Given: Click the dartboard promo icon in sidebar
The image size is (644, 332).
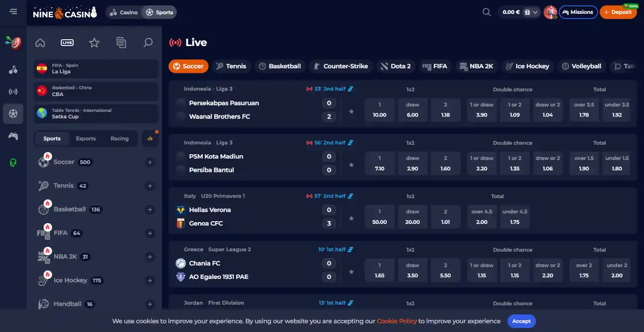Looking at the screenshot, I should coord(13,43).
